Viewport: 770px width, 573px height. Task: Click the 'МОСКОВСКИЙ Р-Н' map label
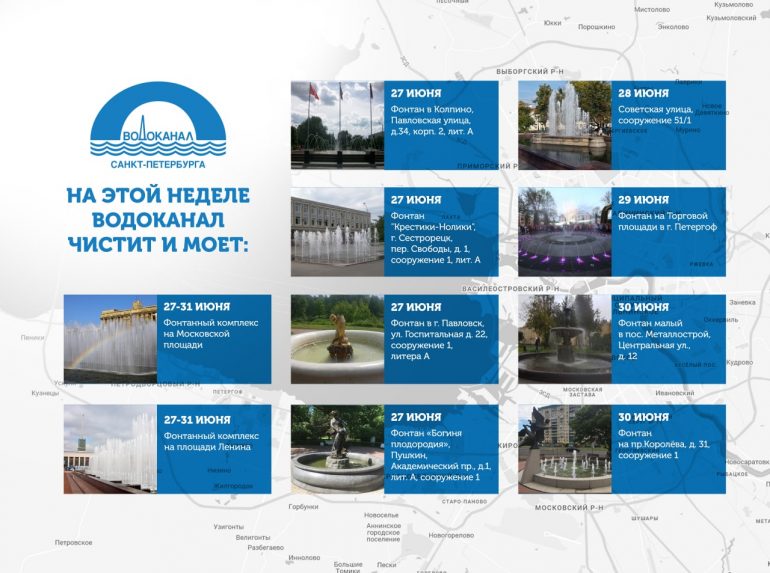click(x=569, y=508)
